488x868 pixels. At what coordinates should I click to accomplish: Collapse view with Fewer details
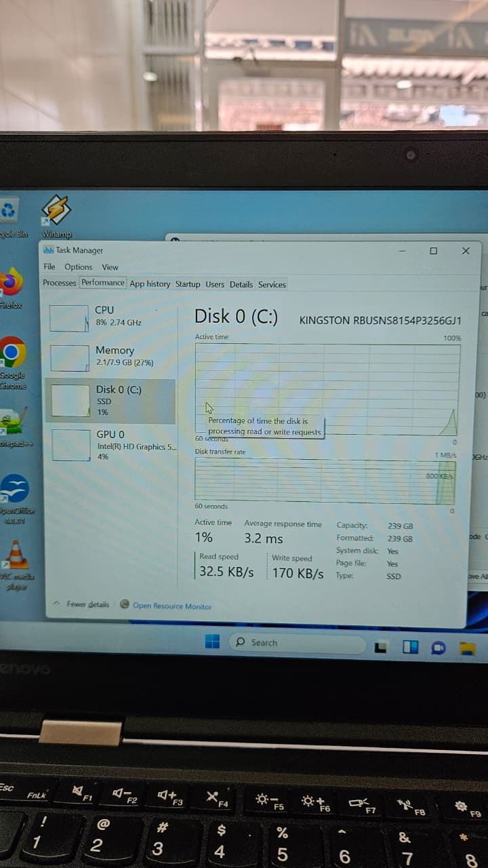tap(82, 604)
